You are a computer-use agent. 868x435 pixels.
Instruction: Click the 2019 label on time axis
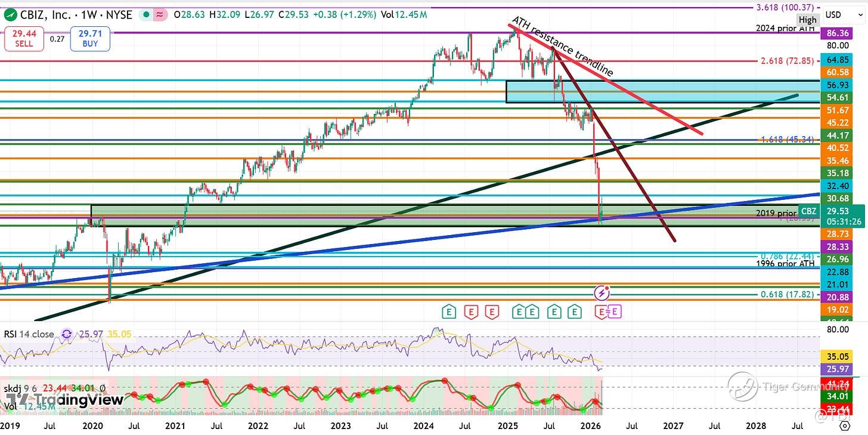pyautogui.click(x=10, y=426)
